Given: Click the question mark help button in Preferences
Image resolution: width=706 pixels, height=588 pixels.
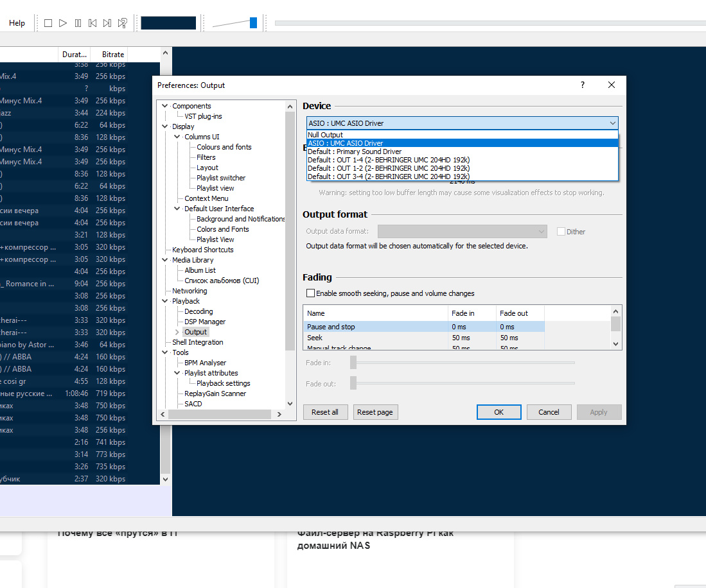Looking at the screenshot, I should (583, 85).
